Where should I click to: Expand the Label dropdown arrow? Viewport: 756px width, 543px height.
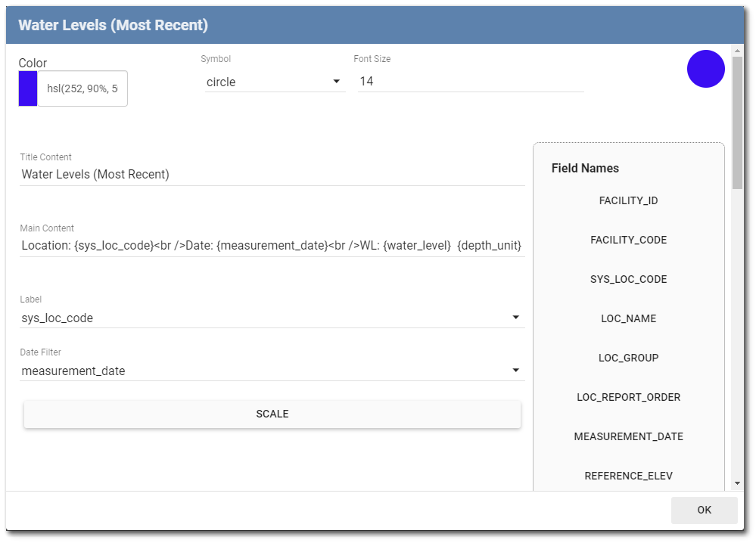(515, 318)
